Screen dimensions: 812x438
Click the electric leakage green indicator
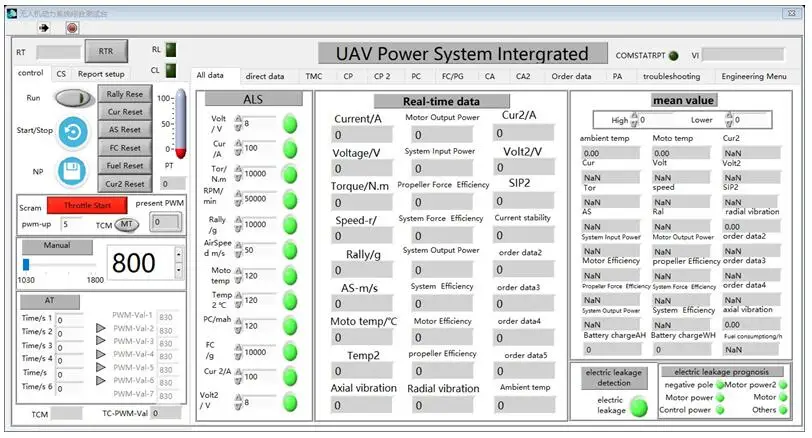(639, 407)
